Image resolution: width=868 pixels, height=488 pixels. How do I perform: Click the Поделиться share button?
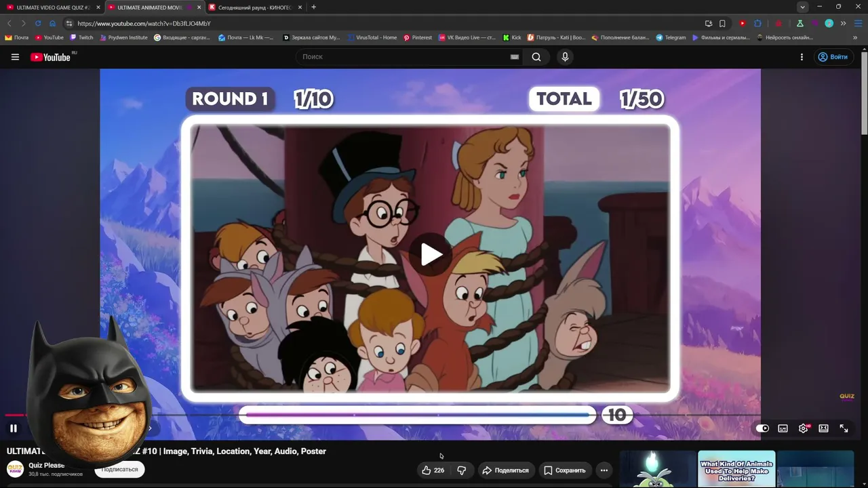coord(505,470)
